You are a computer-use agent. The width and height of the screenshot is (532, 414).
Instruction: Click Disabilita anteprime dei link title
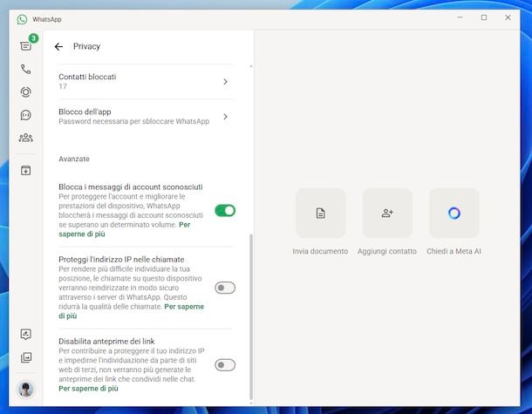point(106,341)
